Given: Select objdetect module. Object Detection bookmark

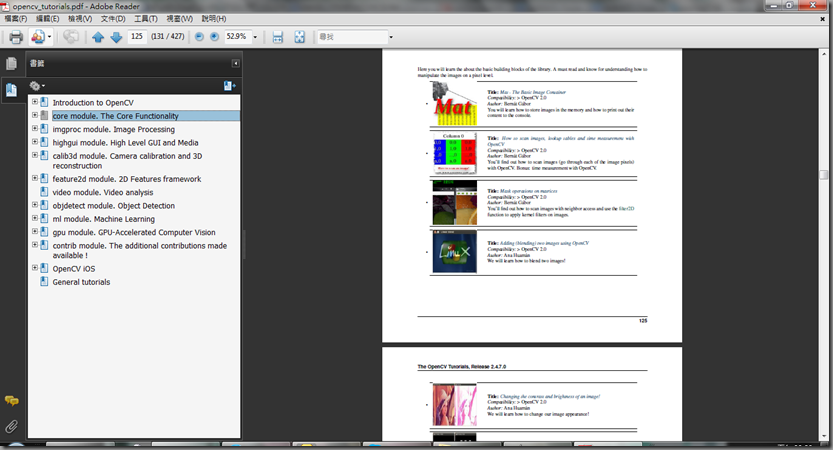Looking at the screenshot, I should 114,206.
